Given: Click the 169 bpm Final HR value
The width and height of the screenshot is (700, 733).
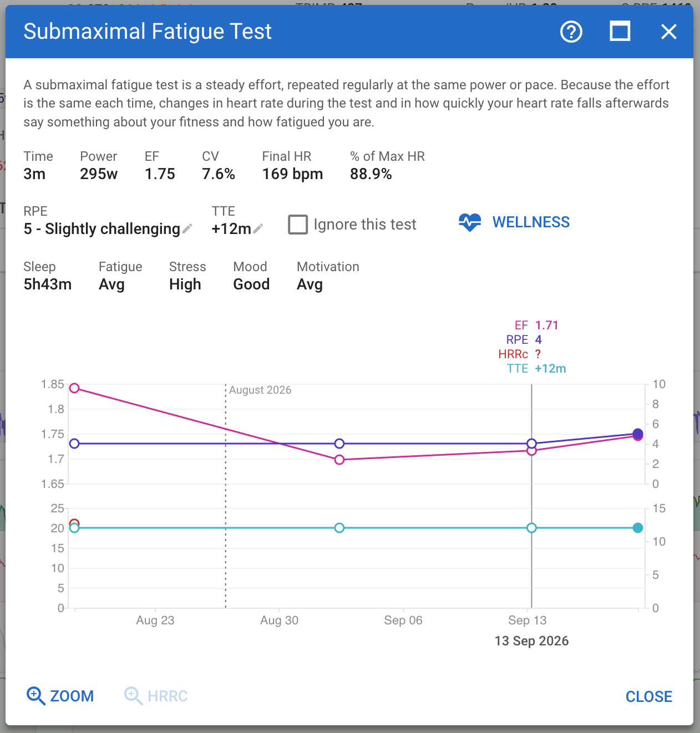Looking at the screenshot, I should [x=292, y=174].
